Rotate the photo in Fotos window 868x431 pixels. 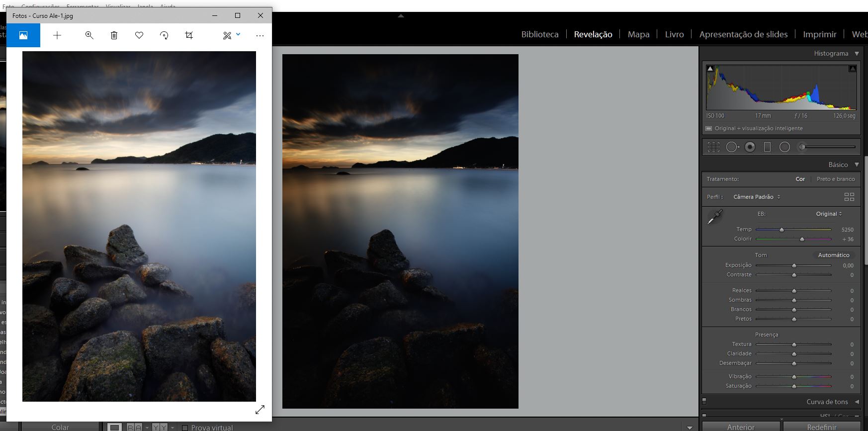coord(164,35)
